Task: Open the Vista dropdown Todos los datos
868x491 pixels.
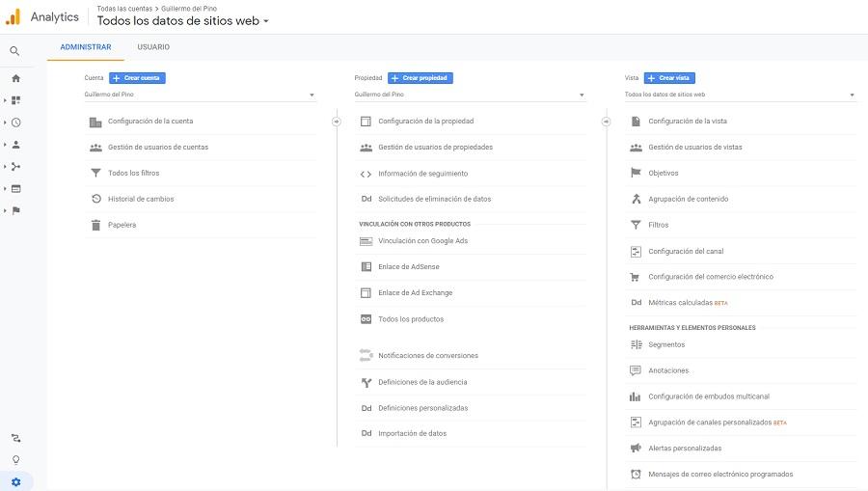Action: click(x=741, y=95)
